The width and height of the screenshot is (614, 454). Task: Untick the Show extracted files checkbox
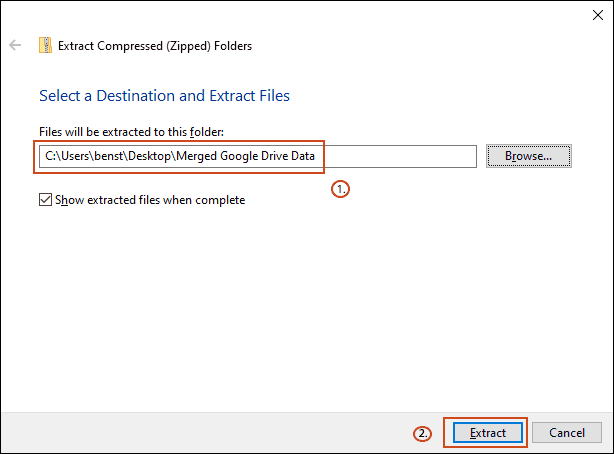coord(45,200)
